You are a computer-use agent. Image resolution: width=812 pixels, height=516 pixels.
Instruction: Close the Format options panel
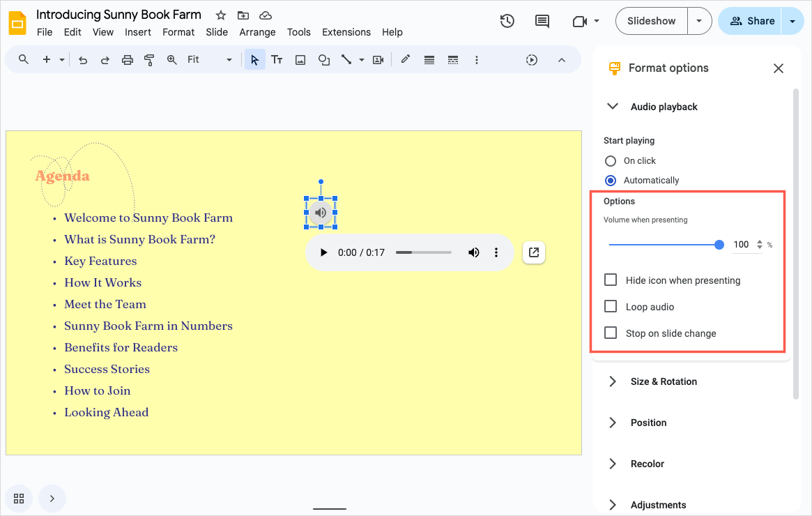(x=778, y=68)
